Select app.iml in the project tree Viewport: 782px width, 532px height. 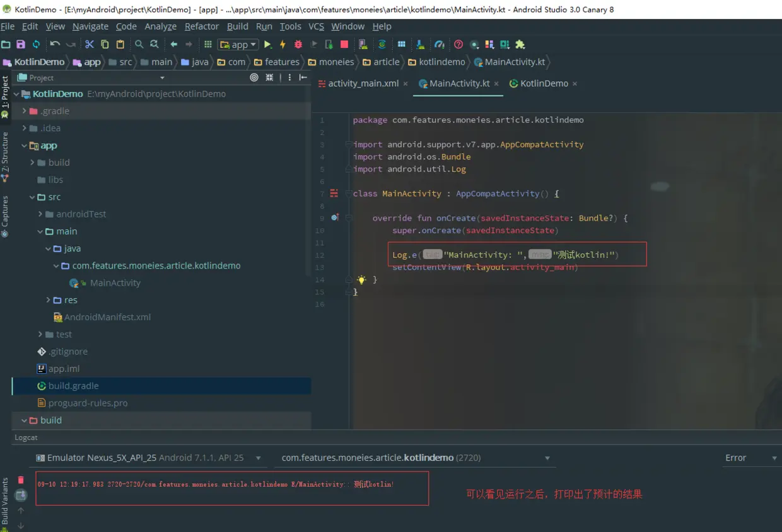(x=64, y=369)
